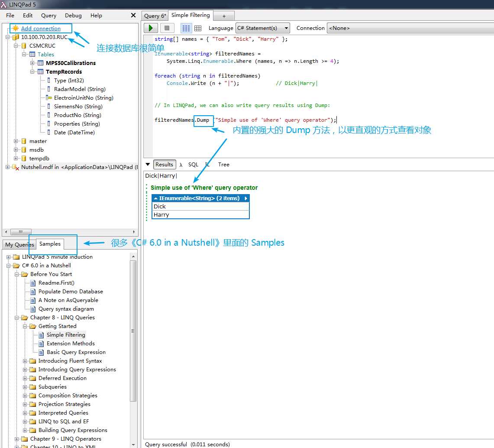Image resolution: width=494 pixels, height=448 pixels.
Task: Click the Tables folder icon
Action: pos(32,54)
